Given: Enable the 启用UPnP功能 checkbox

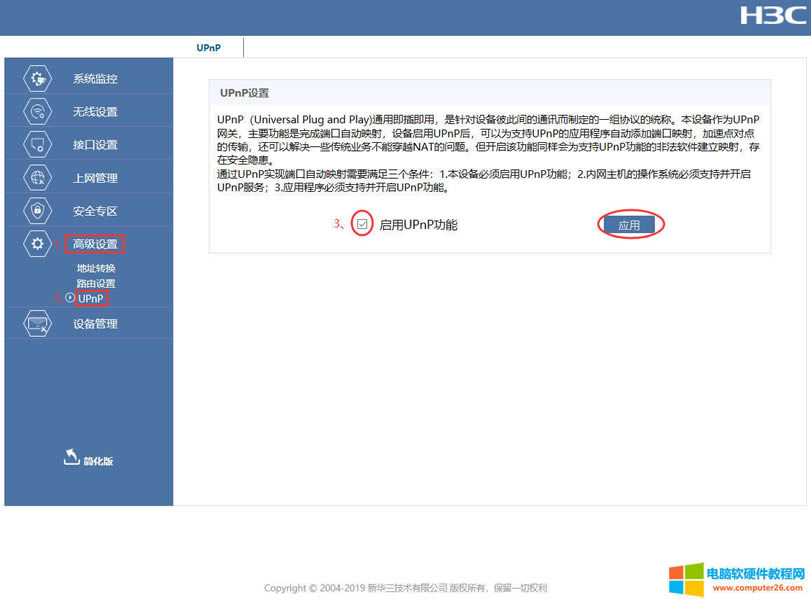Looking at the screenshot, I should tap(361, 224).
